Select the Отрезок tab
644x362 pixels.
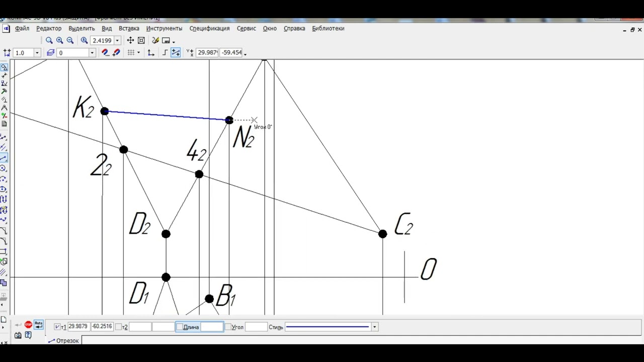(63, 341)
